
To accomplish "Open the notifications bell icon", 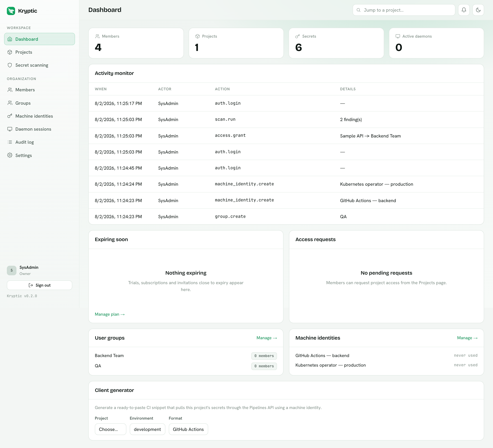I will tap(464, 10).
